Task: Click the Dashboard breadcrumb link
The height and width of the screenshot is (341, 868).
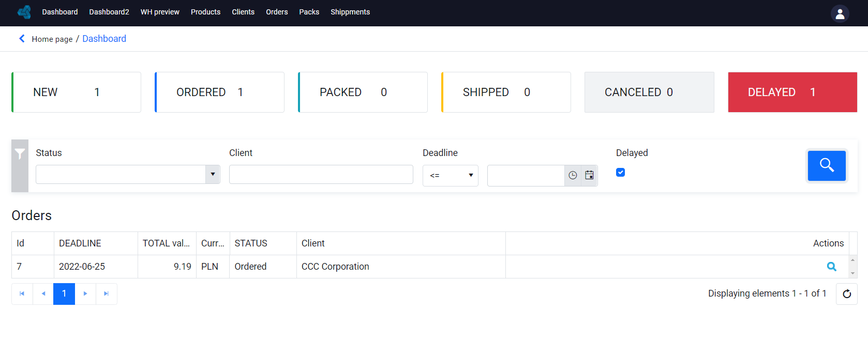Action: [104, 39]
